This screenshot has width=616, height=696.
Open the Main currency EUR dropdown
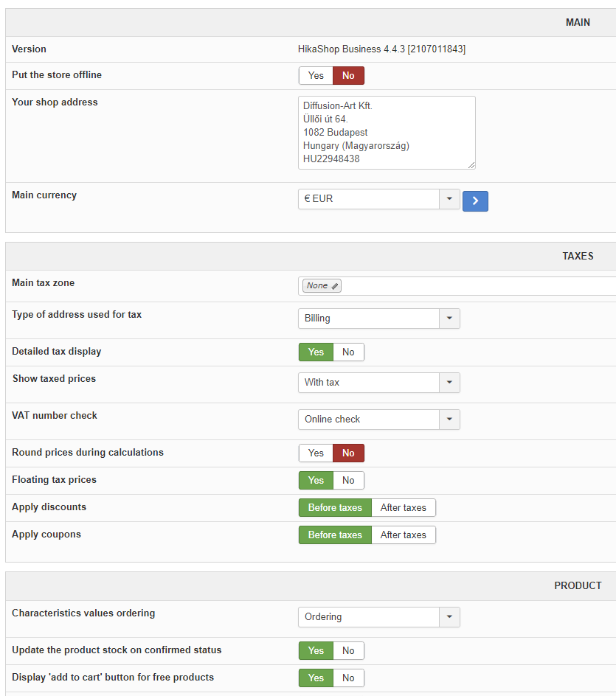click(378, 199)
